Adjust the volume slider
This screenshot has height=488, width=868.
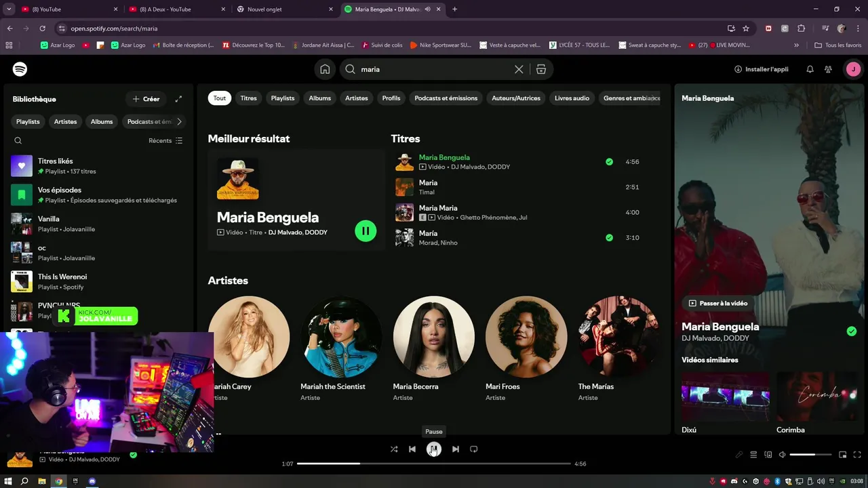click(x=811, y=455)
